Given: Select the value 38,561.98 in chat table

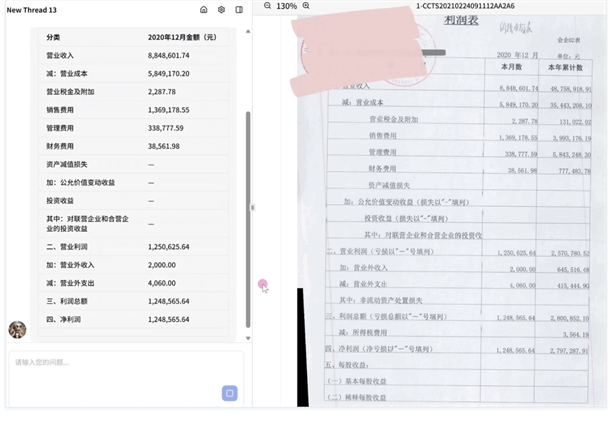Looking at the screenshot, I should click(163, 146).
